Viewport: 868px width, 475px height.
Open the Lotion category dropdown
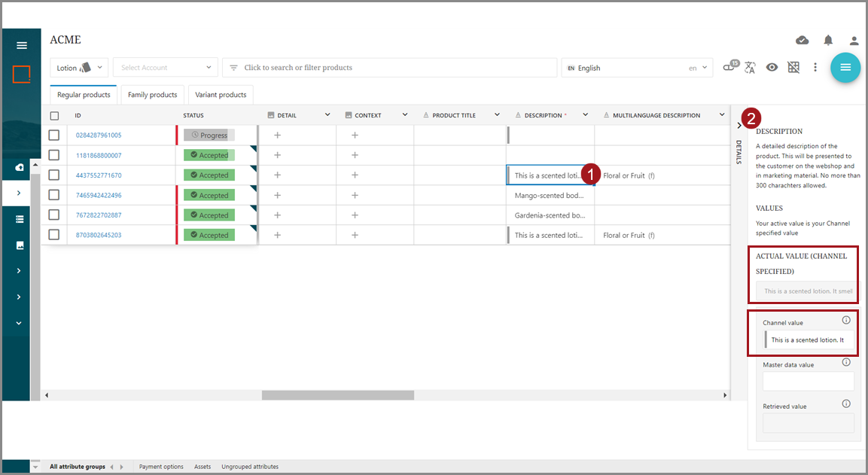coord(79,68)
